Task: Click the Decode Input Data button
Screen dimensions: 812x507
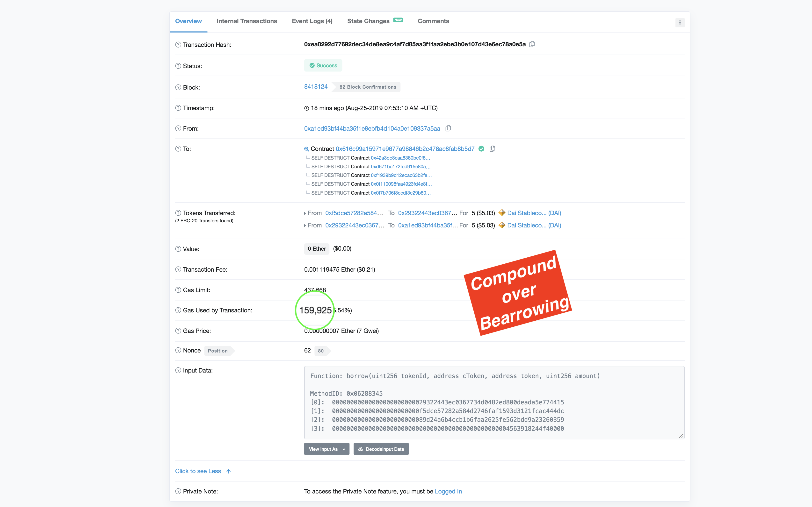Action: (x=381, y=449)
